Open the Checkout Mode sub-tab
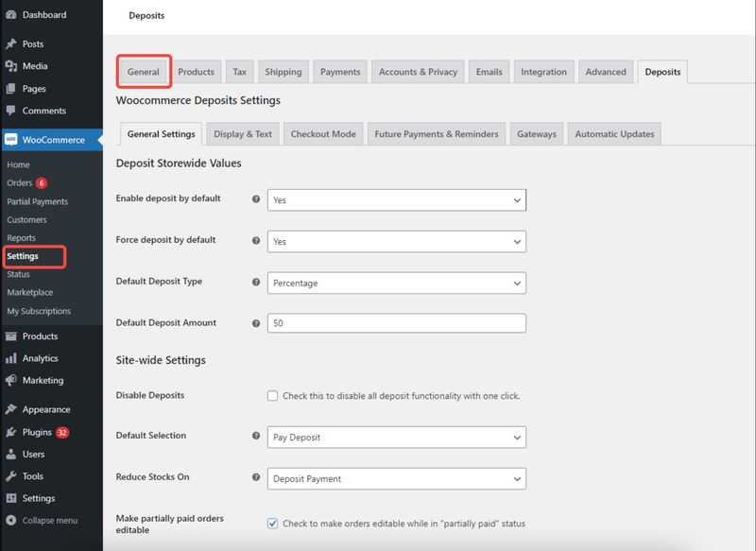The image size is (756, 551). [323, 134]
